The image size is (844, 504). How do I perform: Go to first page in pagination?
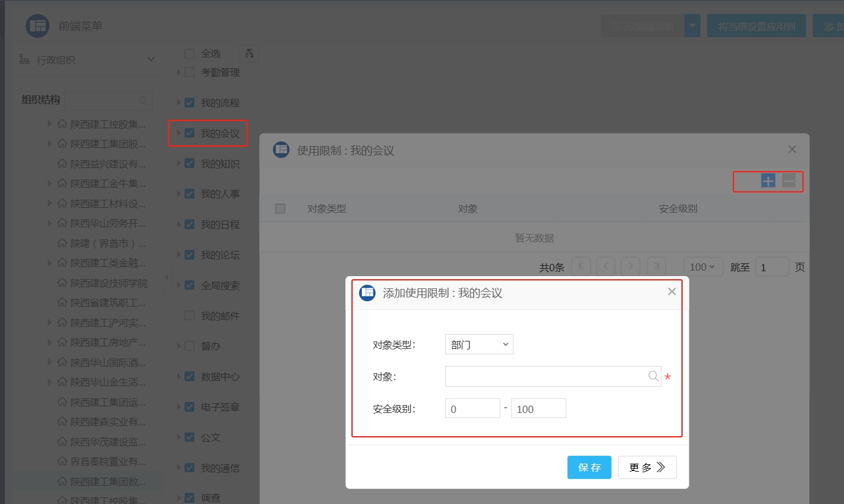click(x=581, y=267)
